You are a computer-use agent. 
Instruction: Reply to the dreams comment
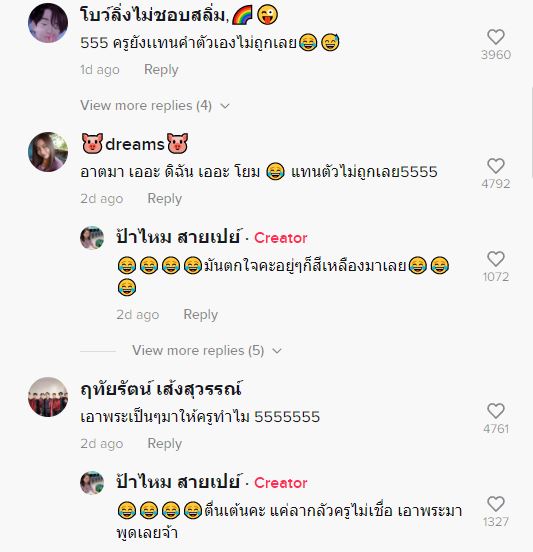[164, 198]
